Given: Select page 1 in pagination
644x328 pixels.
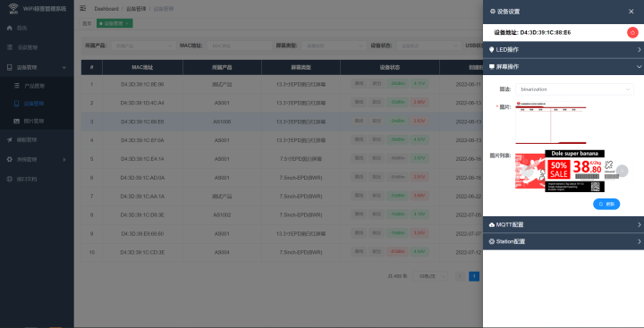Looking at the screenshot, I should [x=474, y=276].
